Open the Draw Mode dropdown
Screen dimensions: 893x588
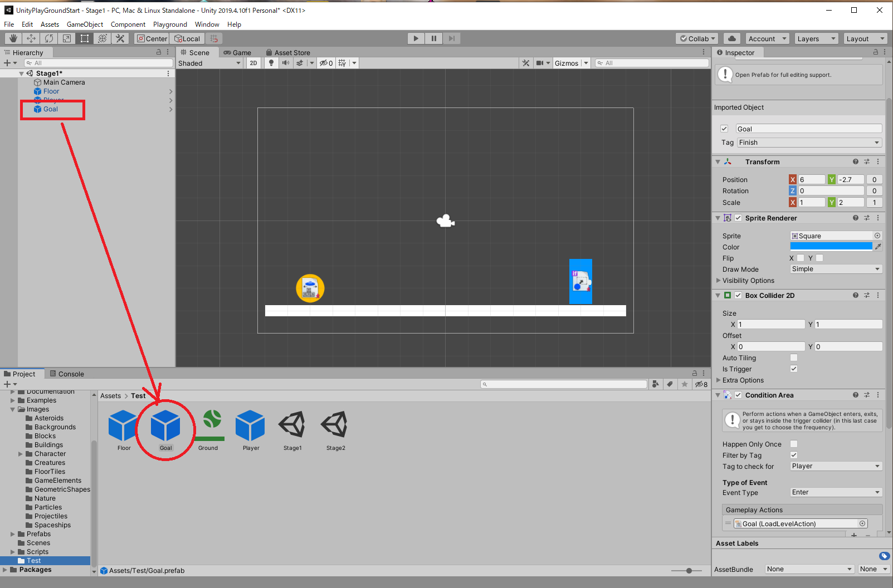click(836, 269)
